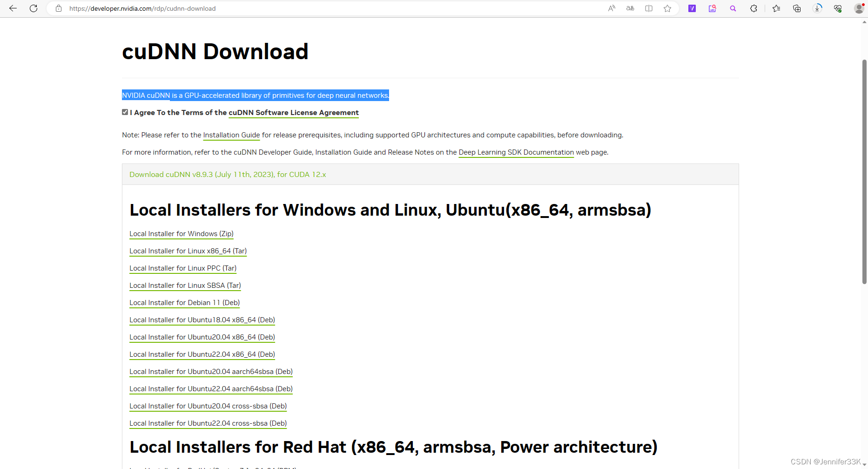Download Local Installer for Linux x86_64 (Tar)
Image resolution: width=868 pixels, height=469 pixels.
click(x=188, y=251)
